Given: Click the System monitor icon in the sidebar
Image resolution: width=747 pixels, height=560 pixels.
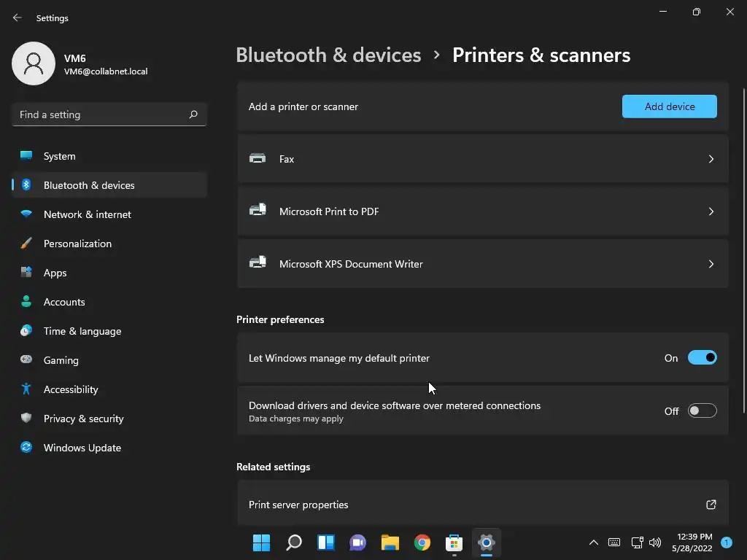Looking at the screenshot, I should [26, 156].
